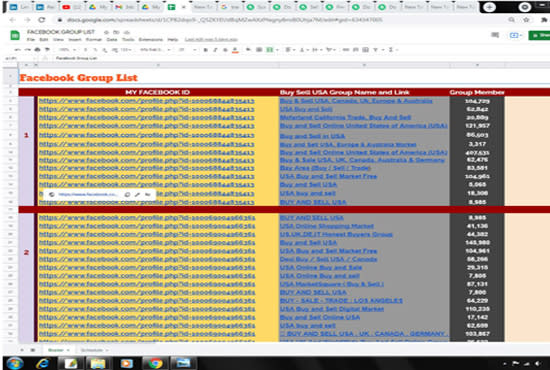The image size is (550, 370).
Task: Select the Group Member header cell
Action: point(477,92)
